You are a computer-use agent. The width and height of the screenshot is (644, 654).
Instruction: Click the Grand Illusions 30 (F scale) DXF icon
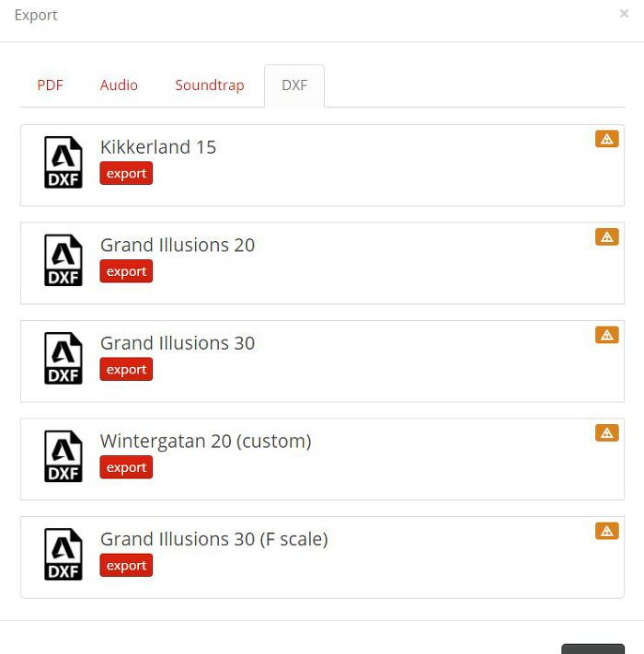(x=63, y=555)
